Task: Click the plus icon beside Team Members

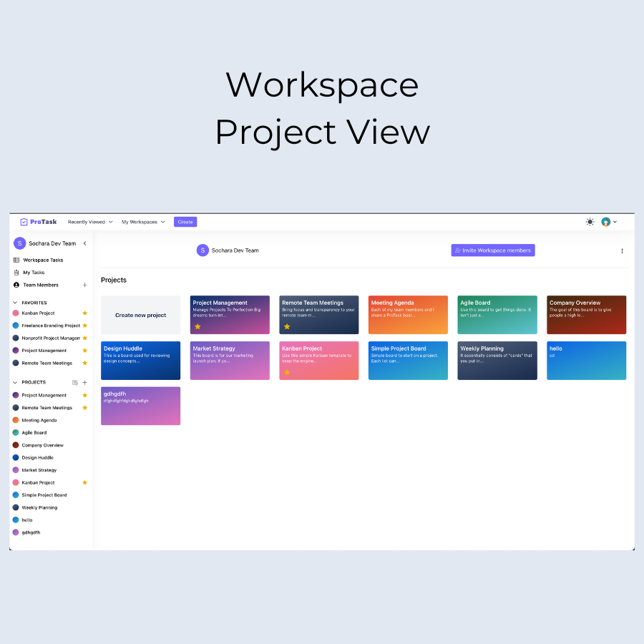Action: point(84,285)
